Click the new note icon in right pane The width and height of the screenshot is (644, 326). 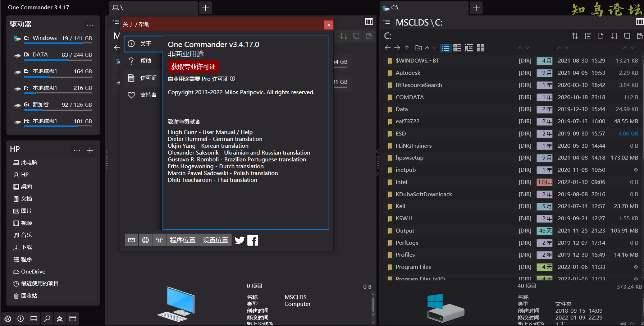click(x=627, y=36)
